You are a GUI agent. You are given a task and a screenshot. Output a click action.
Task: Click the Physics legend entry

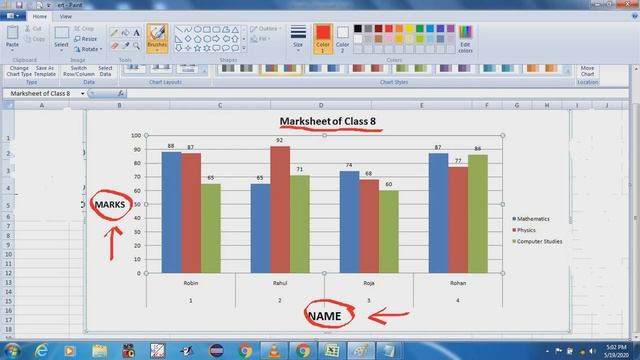click(x=524, y=230)
